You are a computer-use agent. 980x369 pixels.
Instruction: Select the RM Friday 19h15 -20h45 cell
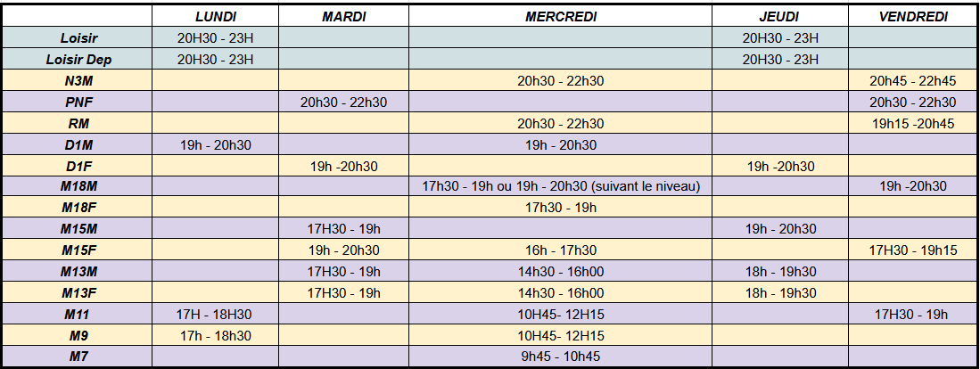tap(912, 123)
